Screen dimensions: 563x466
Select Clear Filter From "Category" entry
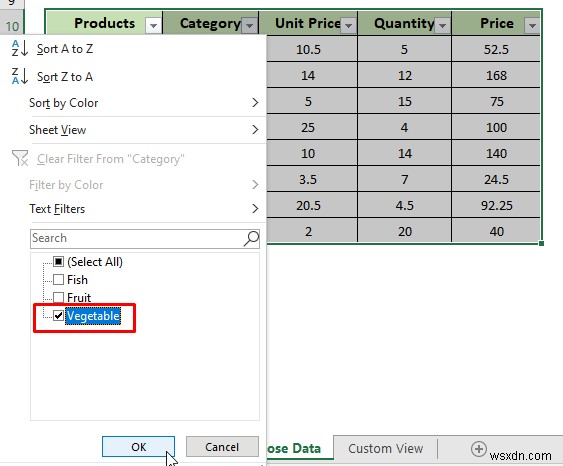134,159
